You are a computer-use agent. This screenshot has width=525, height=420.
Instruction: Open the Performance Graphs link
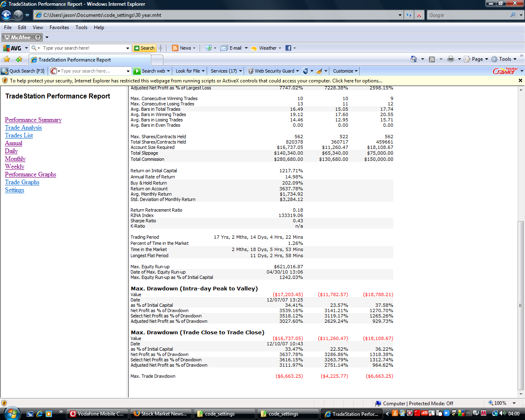click(30, 174)
